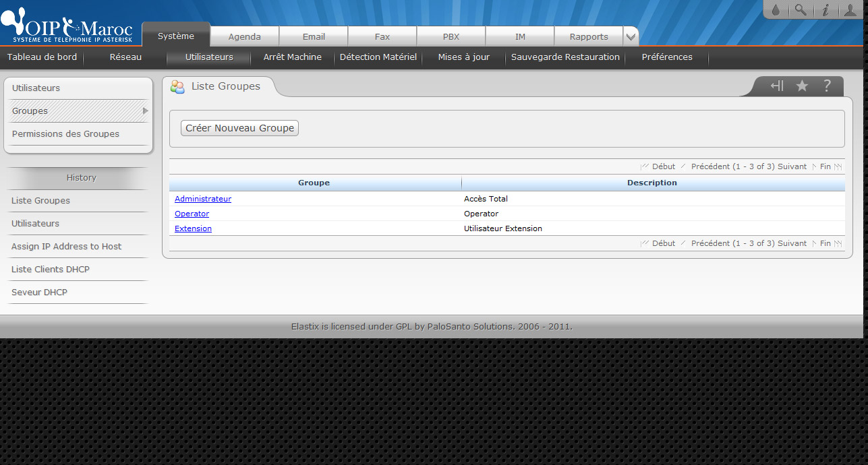Expand the more-tabs chevron after Rapports

[630, 36]
